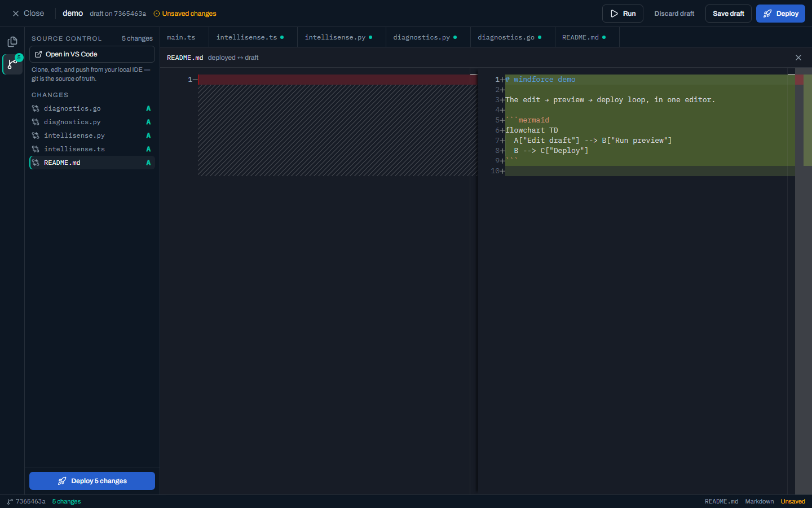812x508 pixels.
Task: Save the draft
Action: pyautogui.click(x=729, y=14)
